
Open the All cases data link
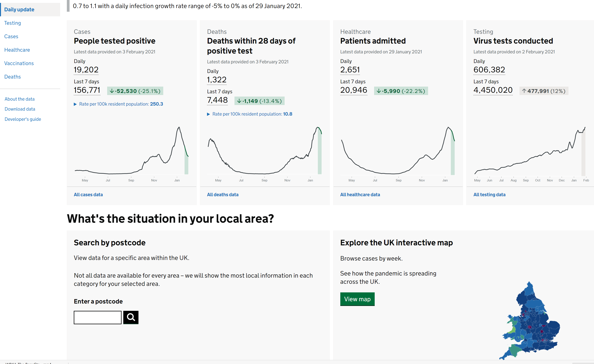pyautogui.click(x=88, y=194)
